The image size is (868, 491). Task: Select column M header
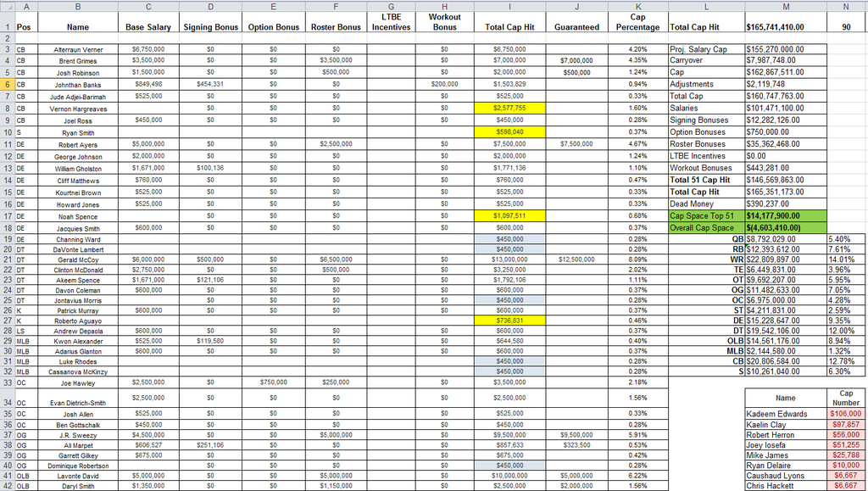pos(786,6)
